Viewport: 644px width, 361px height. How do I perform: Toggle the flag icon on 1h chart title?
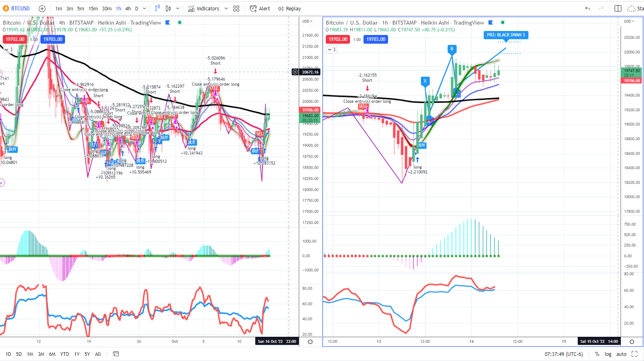(491, 23)
